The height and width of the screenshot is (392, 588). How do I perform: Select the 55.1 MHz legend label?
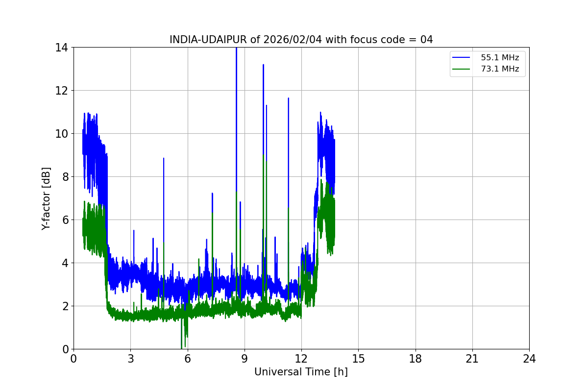pyautogui.click(x=500, y=57)
